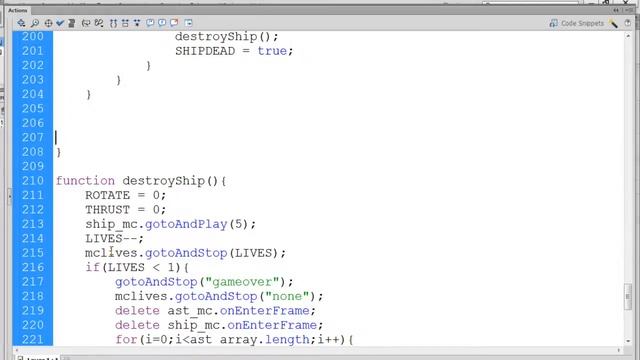The width and height of the screenshot is (640, 360).
Task: Click 'ROTATE = 0;' line
Action: point(126,196)
